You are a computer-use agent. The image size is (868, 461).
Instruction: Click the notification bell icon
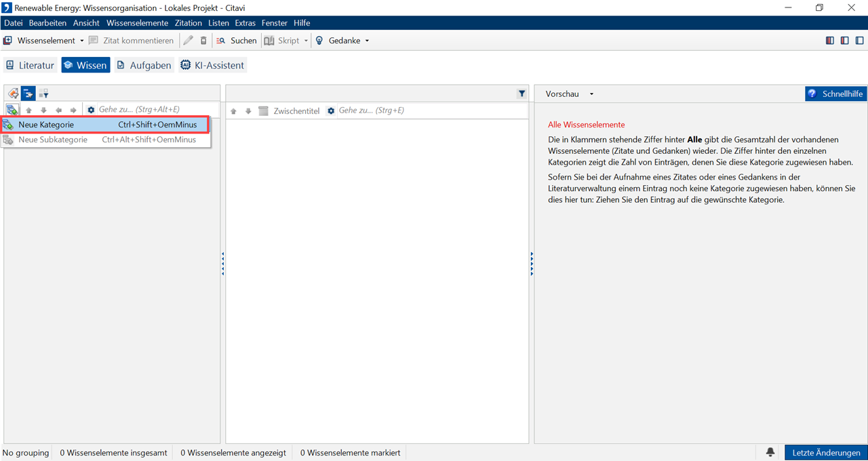(770, 452)
